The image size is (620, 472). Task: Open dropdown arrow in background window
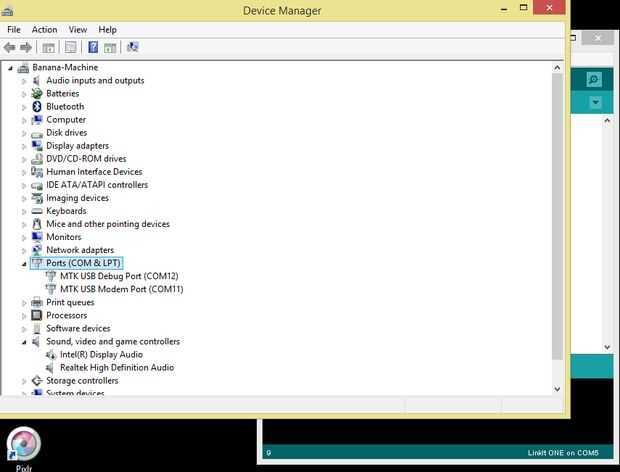(x=595, y=102)
